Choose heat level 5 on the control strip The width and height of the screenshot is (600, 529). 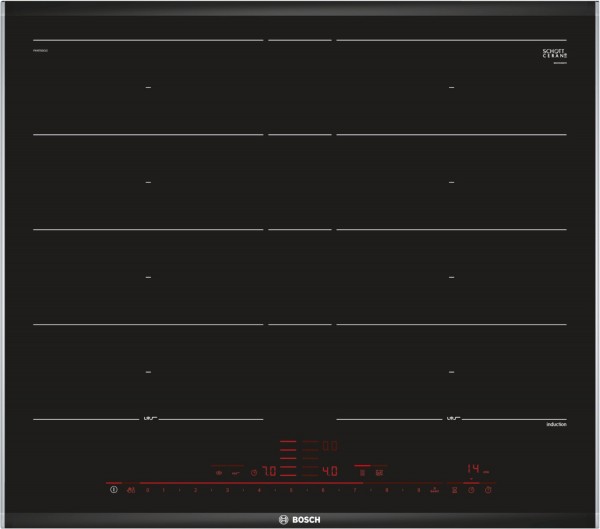tap(291, 490)
